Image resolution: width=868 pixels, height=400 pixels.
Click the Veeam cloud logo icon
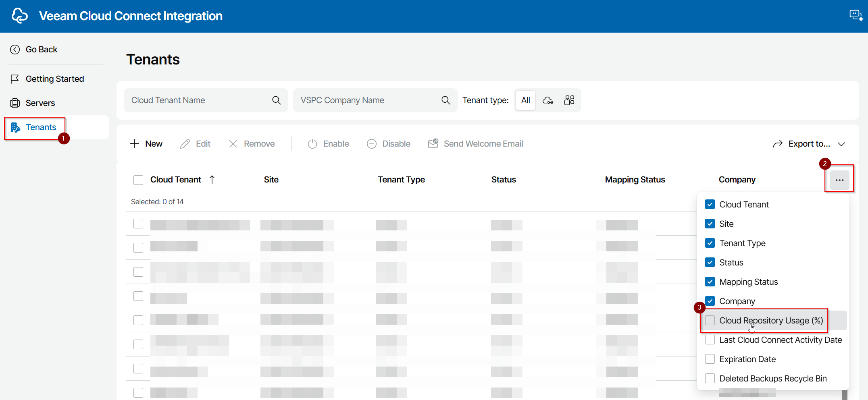coord(20,16)
